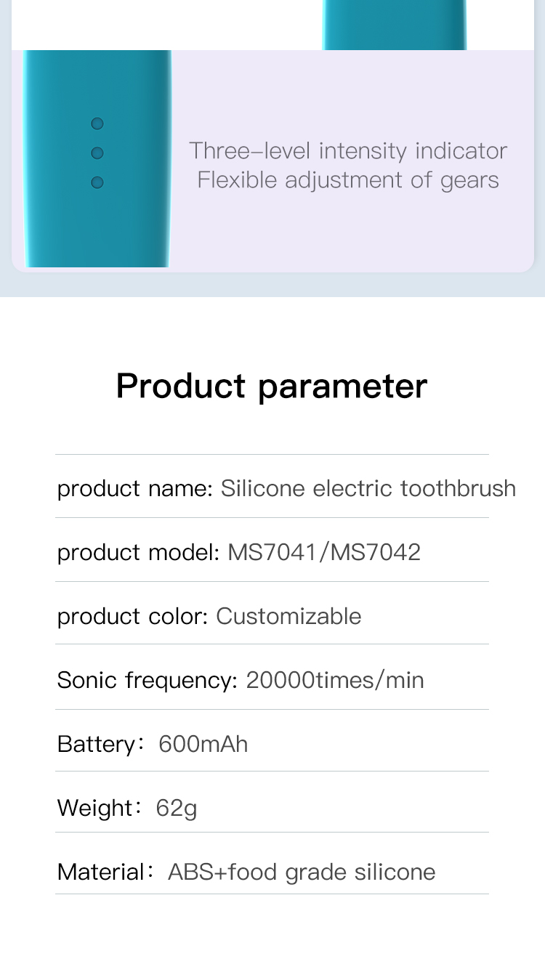The image size is (545, 980).
Task: Click the "600mAh" battery value
Action: click(x=203, y=744)
